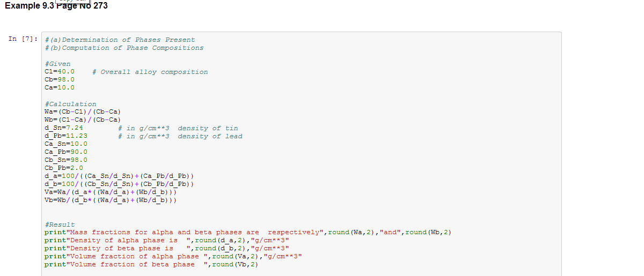
Task: Click the 'C1=40.0' code line
Action: point(60,72)
